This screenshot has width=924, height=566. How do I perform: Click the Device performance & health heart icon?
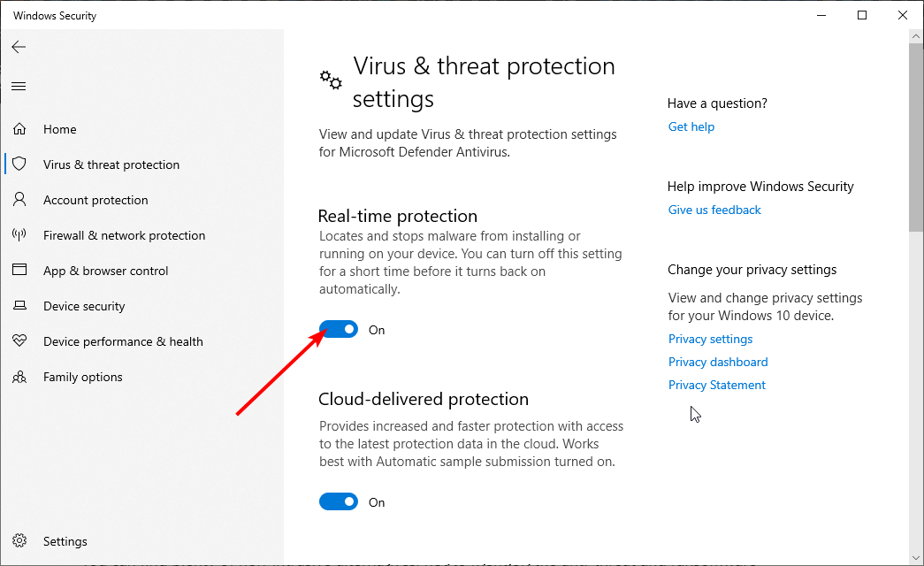click(x=19, y=340)
